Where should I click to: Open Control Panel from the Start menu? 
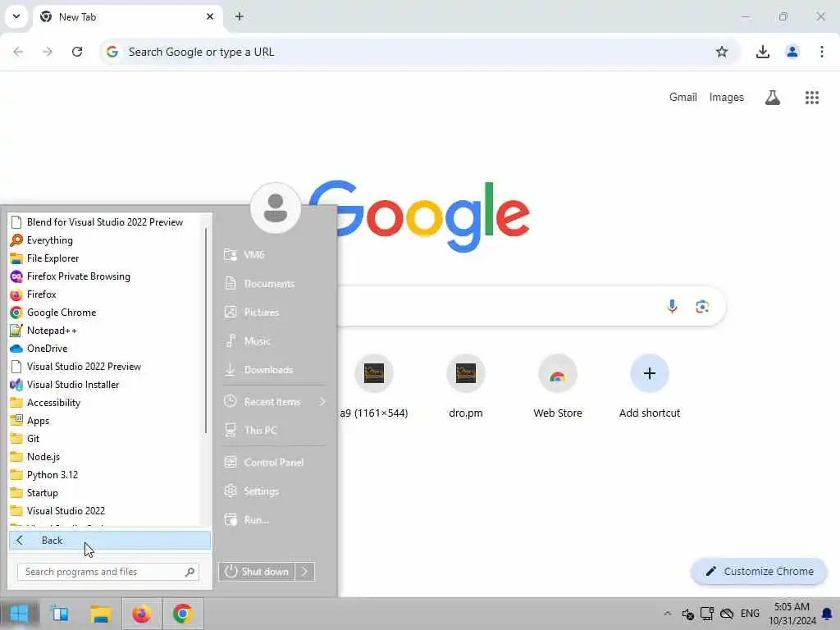274,463
